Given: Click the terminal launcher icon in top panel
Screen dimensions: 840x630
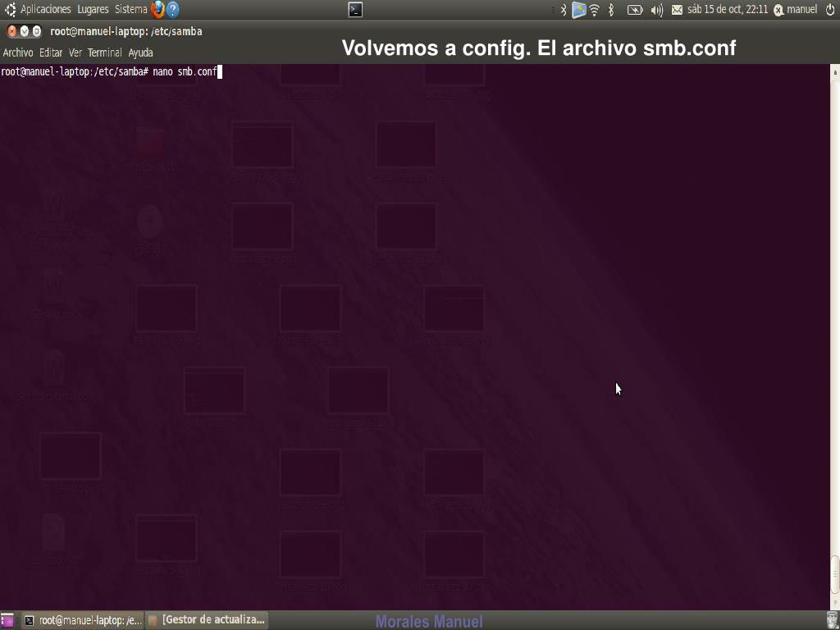Looking at the screenshot, I should tap(355, 10).
